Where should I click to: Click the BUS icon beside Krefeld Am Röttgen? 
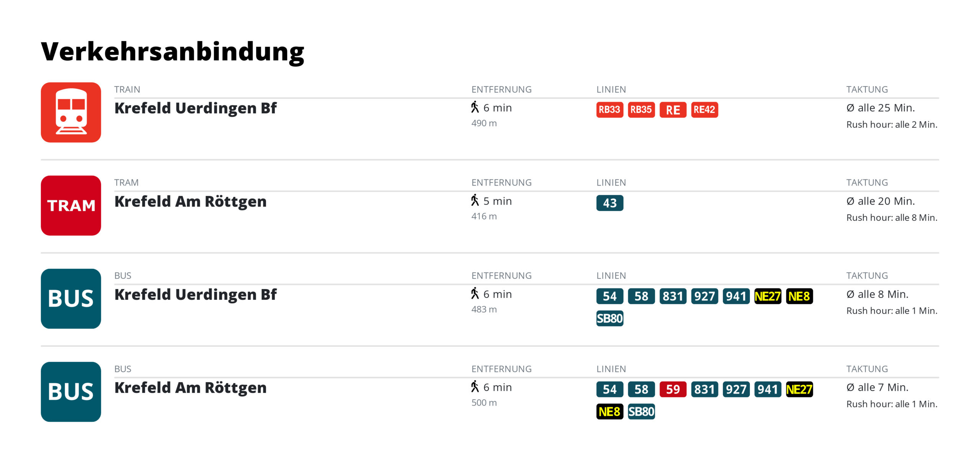point(71,392)
